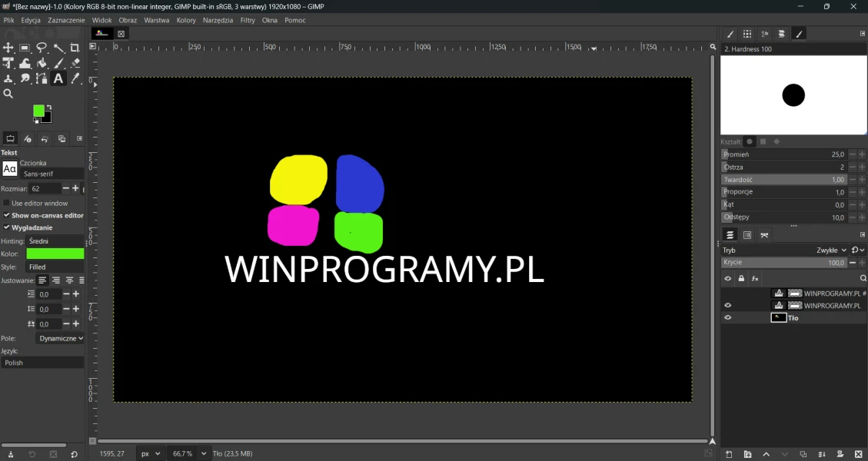Activate the Bucket Fill tool
The image size is (868, 461).
pos(42,63)
